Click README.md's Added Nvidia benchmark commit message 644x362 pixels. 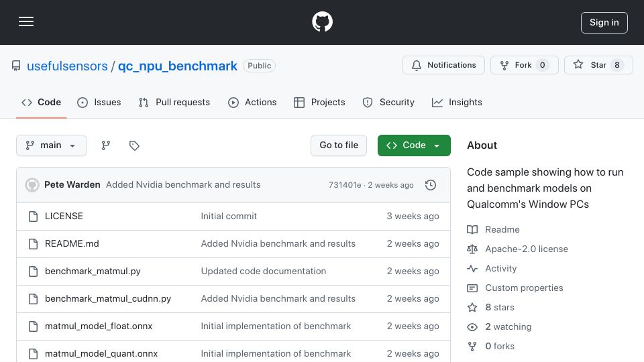click(x=278, y=244)
